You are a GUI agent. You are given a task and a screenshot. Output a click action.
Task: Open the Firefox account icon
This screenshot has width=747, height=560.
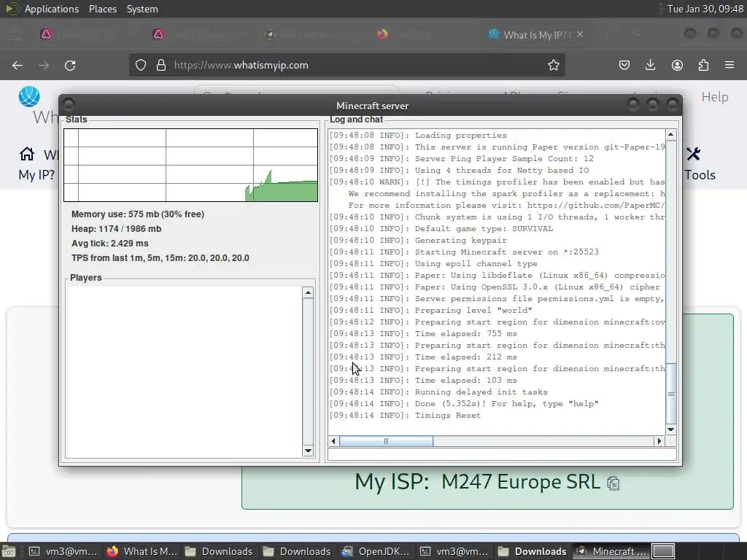(x=677, y=65)
